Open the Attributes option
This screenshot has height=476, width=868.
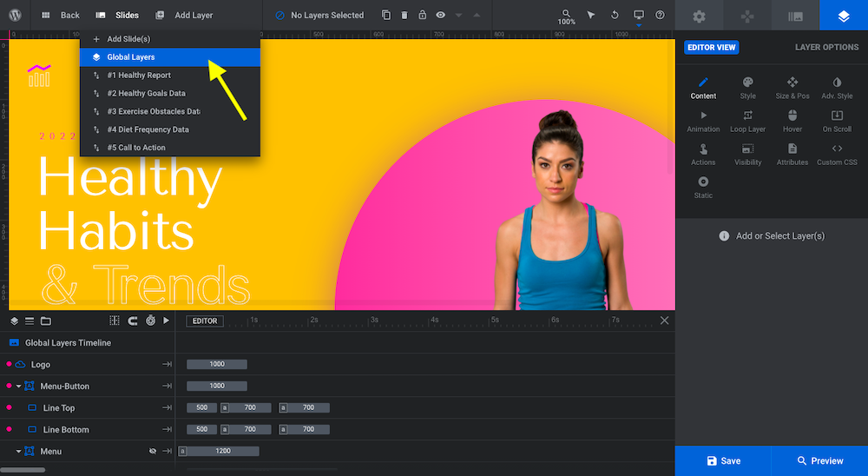(x=792, y=155)
